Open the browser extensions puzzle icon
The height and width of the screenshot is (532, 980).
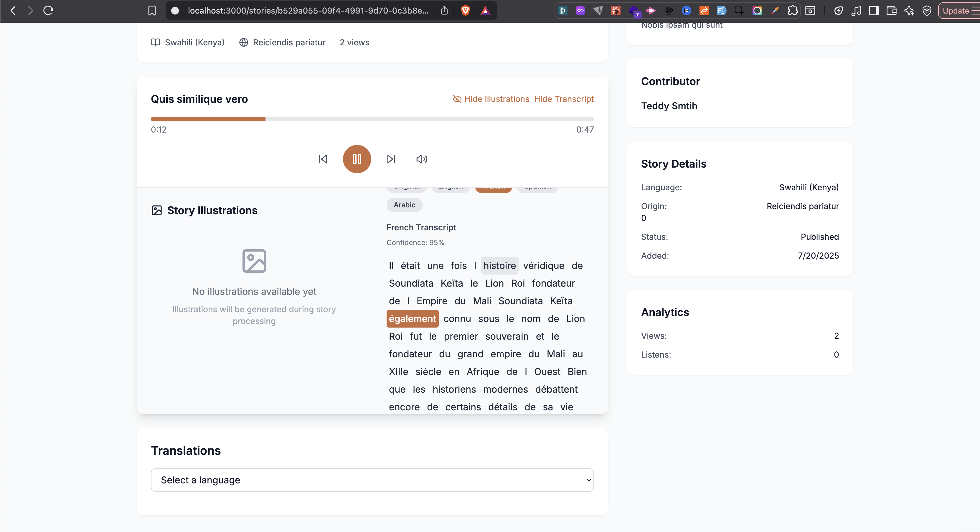[x=792, y=11]
